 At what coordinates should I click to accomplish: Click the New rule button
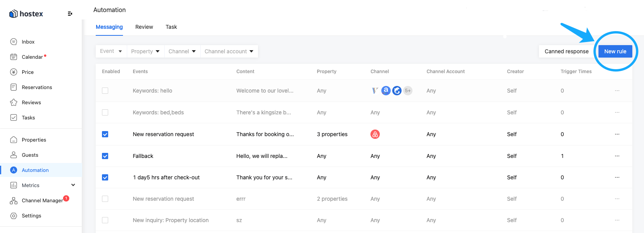(x=615, y=51)
